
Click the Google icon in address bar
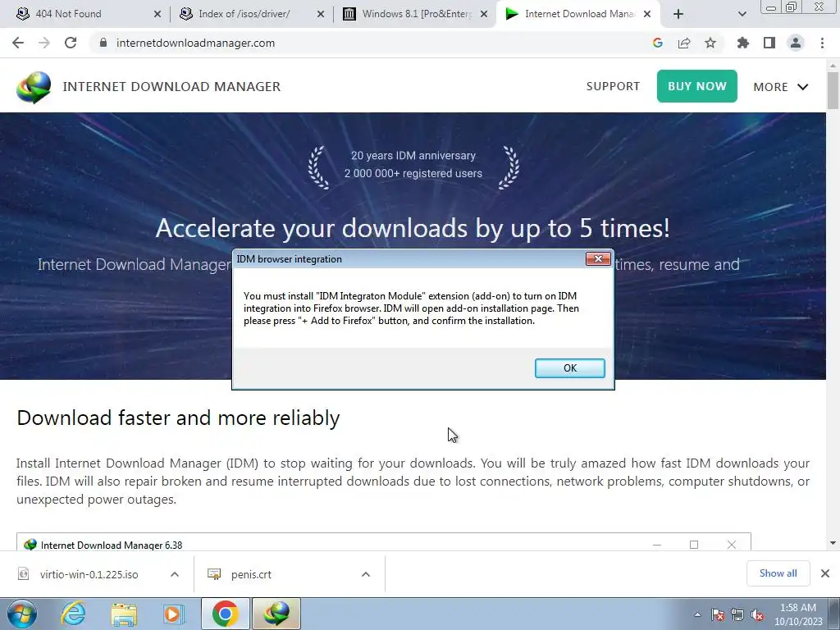point(658,43)
